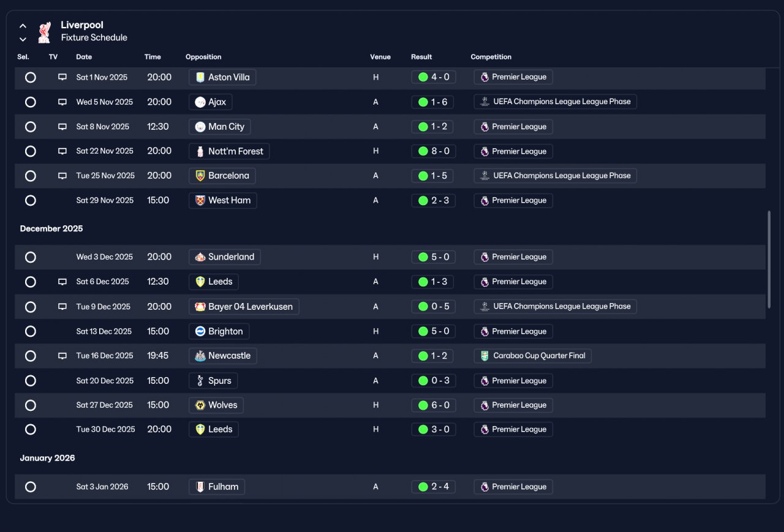Open the Spurs opposition button

click(x=213, y=381)
